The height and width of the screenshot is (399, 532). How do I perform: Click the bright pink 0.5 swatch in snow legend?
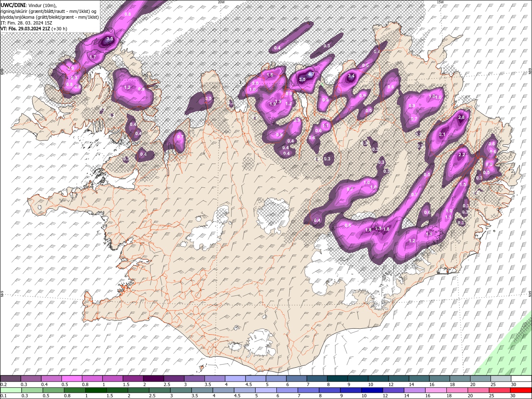[71, 379]
